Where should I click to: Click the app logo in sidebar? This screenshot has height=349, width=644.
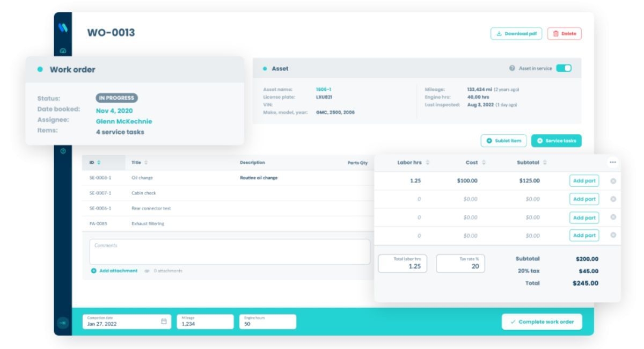click(63, 28)
